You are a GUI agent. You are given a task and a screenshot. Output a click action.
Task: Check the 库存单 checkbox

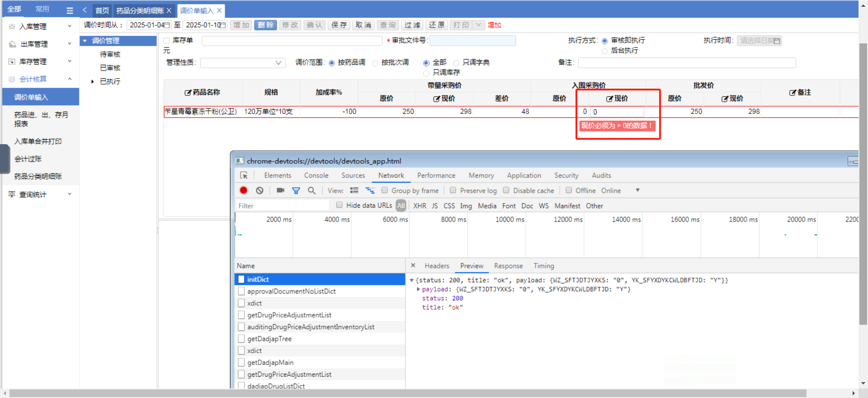[166, 40]
